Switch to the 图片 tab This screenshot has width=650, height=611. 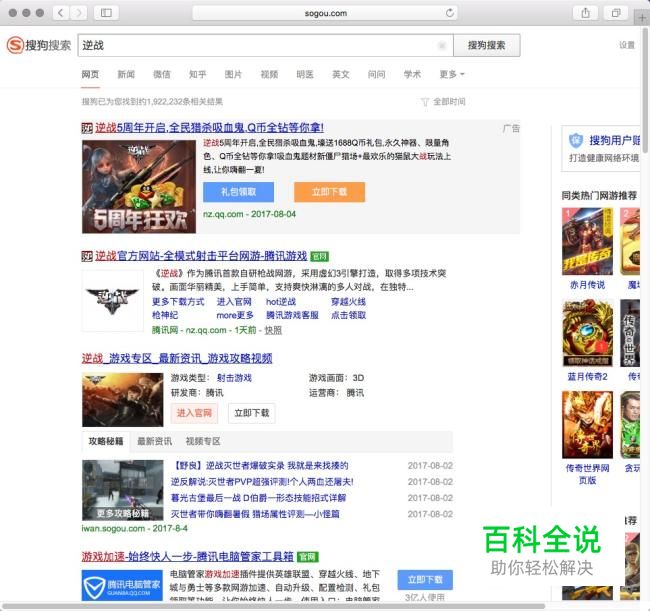[233, 74]
